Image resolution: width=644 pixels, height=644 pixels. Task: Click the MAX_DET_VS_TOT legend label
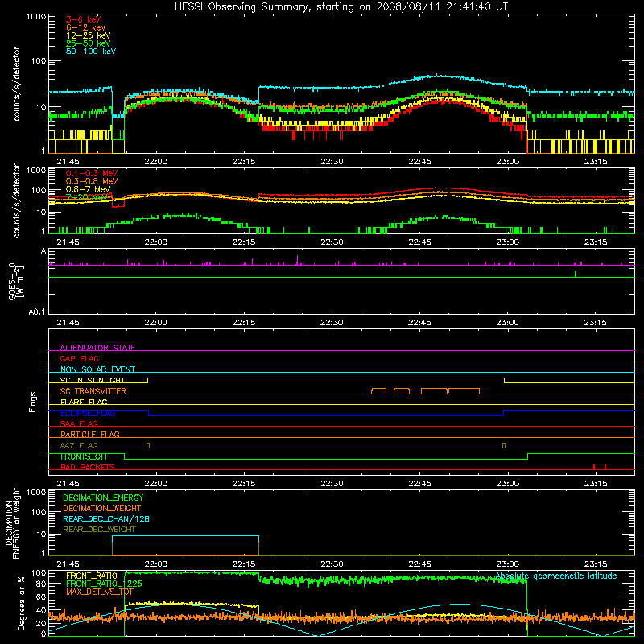[x=100, y=592]
